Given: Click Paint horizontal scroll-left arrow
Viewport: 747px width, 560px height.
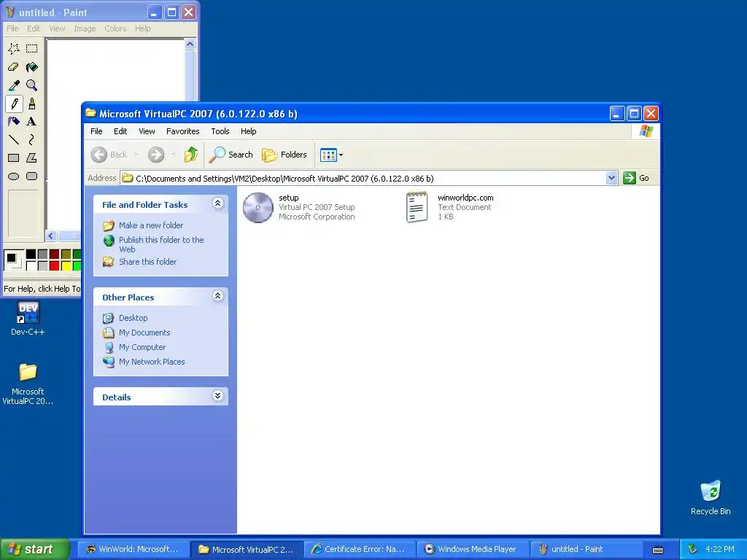Looking at the screenshot, I should point(51,236).
